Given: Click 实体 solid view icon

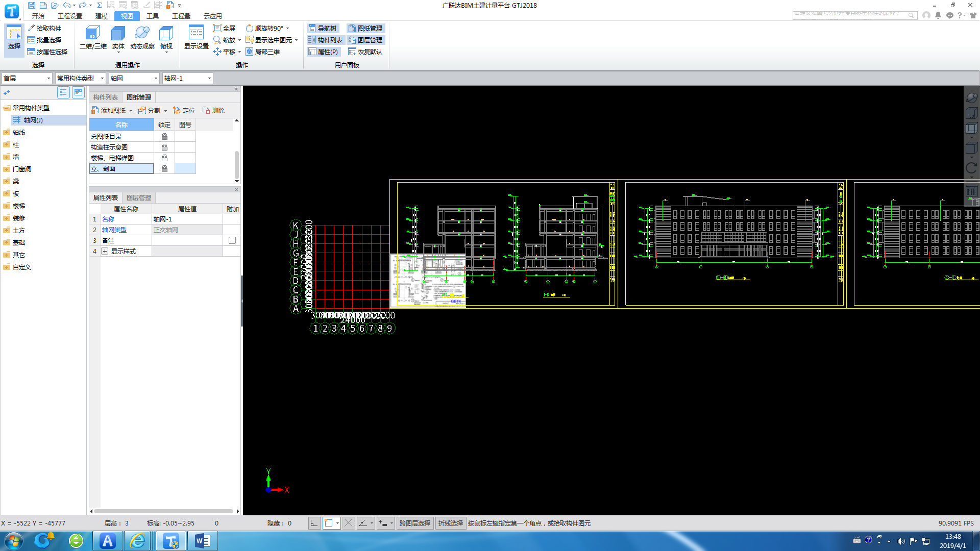Looking at the screenshot, I should [118, 38].
